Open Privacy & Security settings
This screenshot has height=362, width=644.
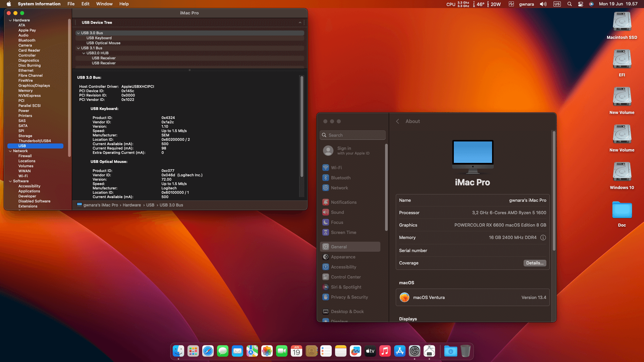(x=349, y=297)
